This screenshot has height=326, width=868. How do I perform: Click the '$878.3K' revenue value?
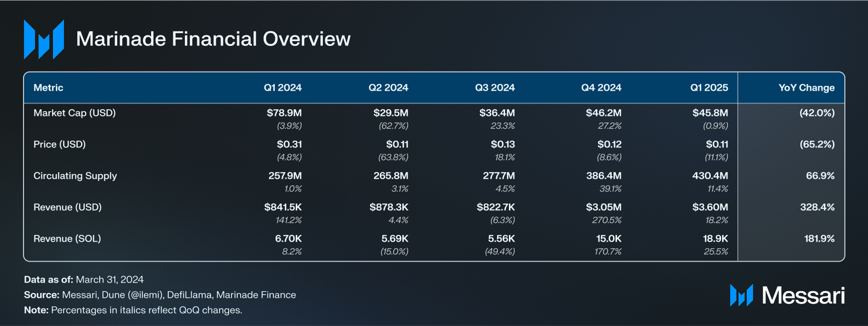(389, 207)
